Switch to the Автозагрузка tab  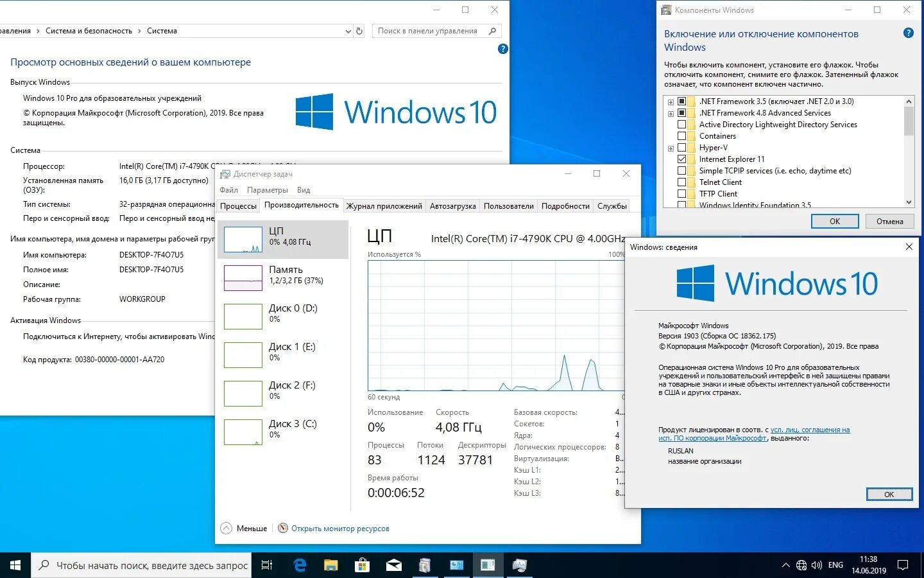pyautogui.click(x=453, y=206)
